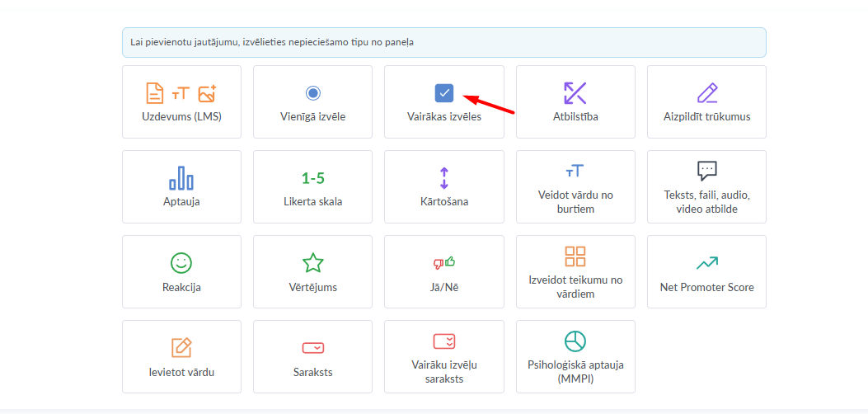Select Teksts, faili, audio, video atbilde
Viewport: 868px width, 414px height.
(x=706, y=186)
